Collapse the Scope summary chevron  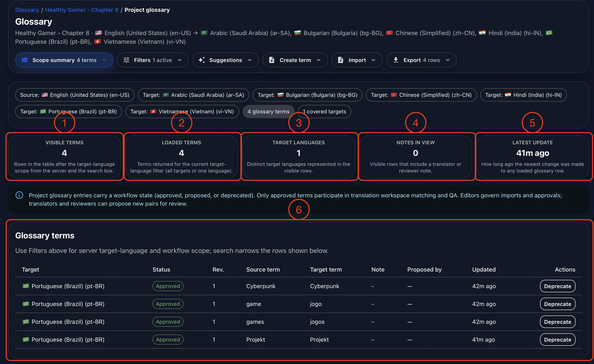coord(104,60)
